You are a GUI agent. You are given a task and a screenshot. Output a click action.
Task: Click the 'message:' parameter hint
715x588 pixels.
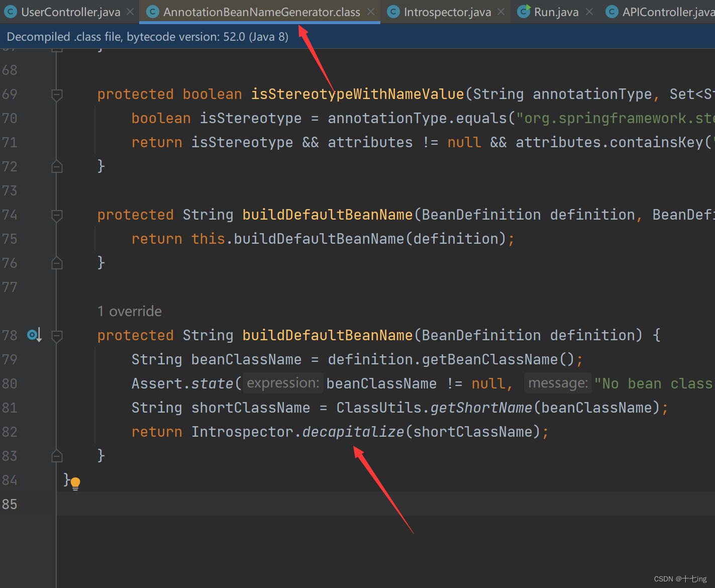pyautogui.click(x=558, y=383)
